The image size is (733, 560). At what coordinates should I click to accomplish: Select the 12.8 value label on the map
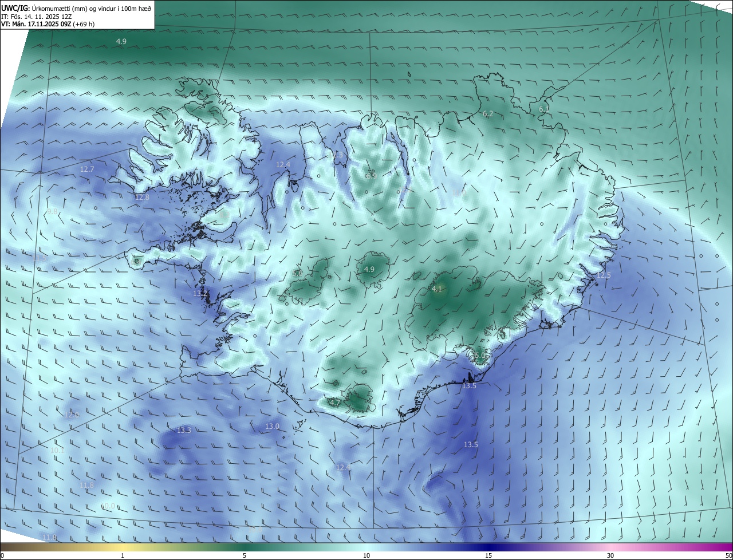(142, 197)
